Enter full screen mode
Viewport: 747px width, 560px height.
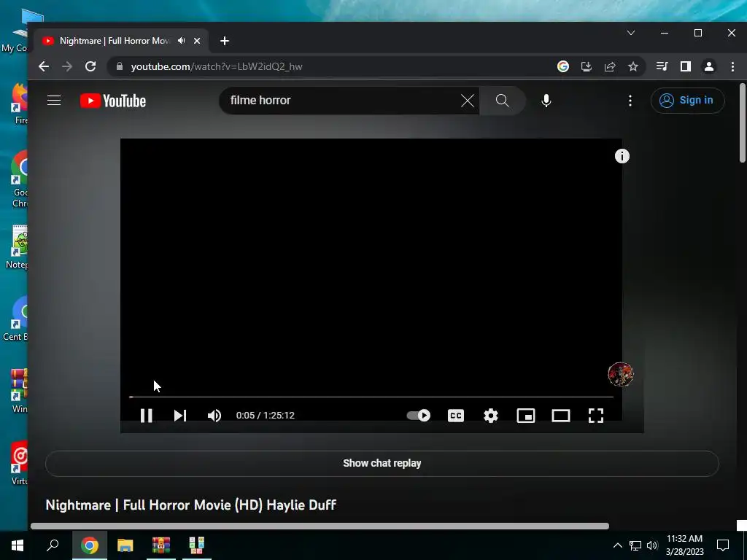[x=596, y=416]
